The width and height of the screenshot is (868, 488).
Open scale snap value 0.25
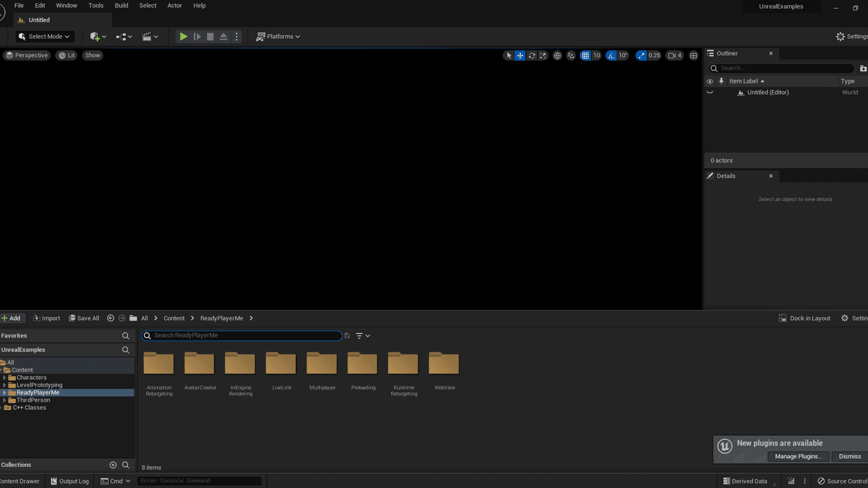tap(654, 56)
